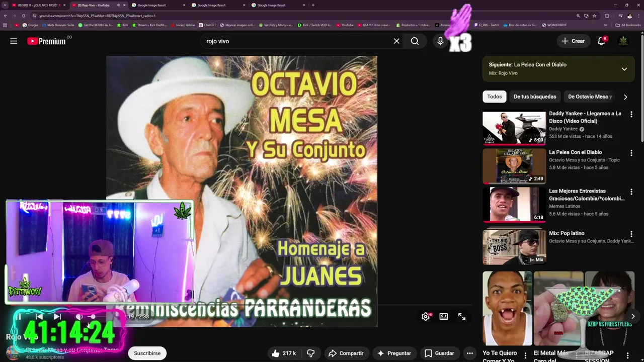Open options for 'Mix: Pop latino'
Viewport: 644px width, 362px height.
pyautogui.click(x=631, y=234)
